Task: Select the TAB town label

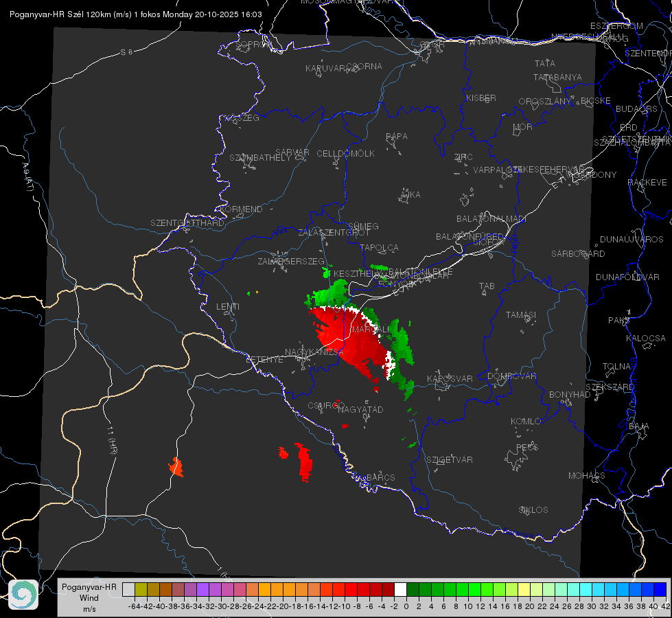Action: (x=487, y=286)
